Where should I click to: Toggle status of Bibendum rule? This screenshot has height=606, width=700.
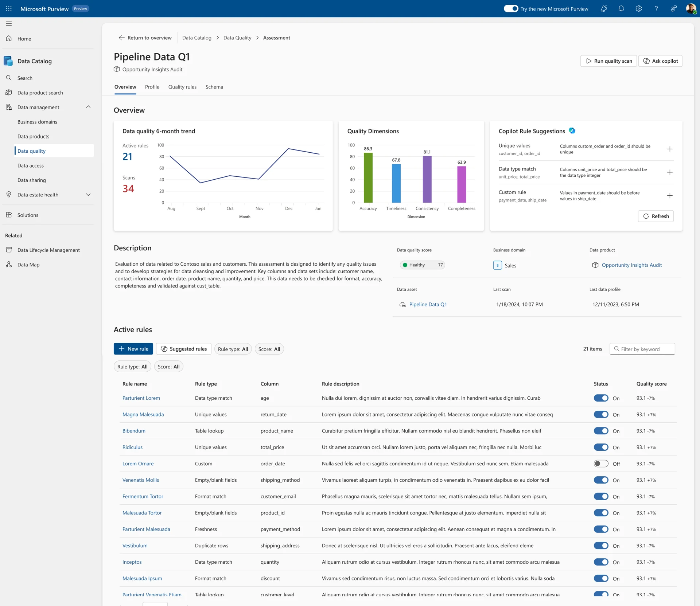tap(601, 431)
